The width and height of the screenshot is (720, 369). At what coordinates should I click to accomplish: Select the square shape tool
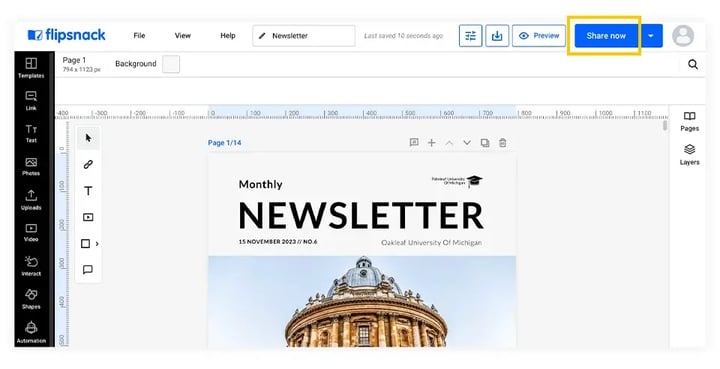click(x=85, y=244)
